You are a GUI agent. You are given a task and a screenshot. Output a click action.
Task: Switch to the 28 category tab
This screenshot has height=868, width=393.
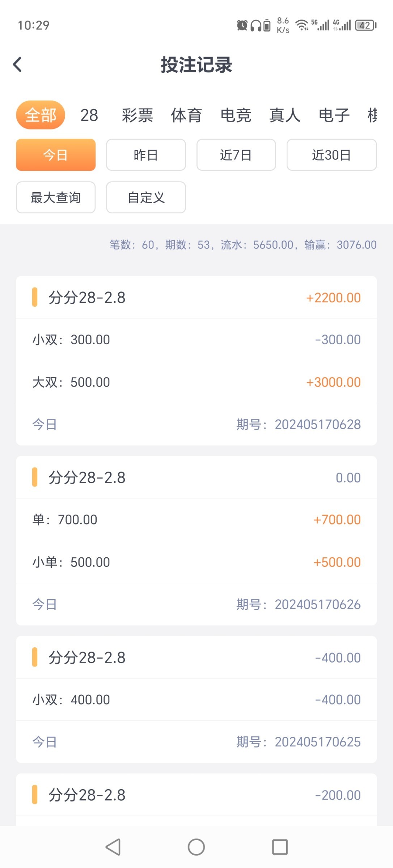89,115
